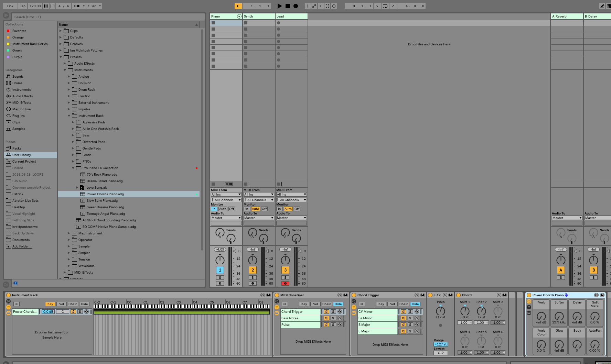Set Piano track Monitor to In
The width and height of the screenshot is (611, 364).
(214, 209)
